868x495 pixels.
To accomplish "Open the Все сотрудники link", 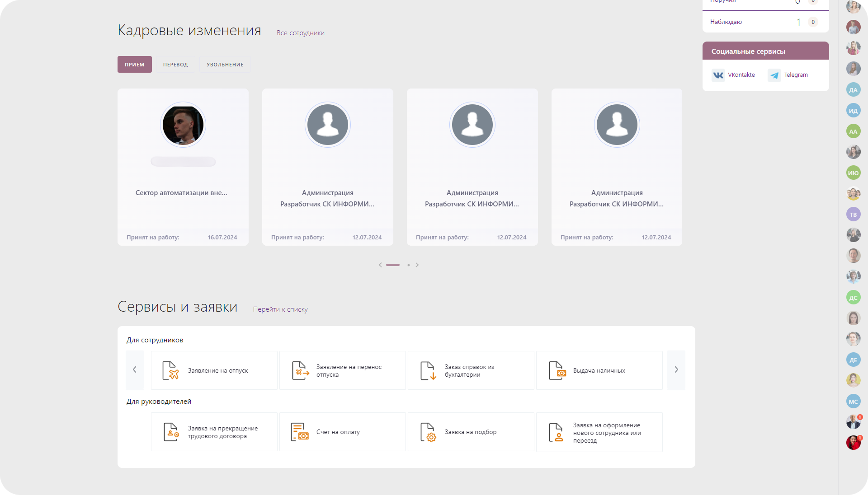I will tap(300, 33).
